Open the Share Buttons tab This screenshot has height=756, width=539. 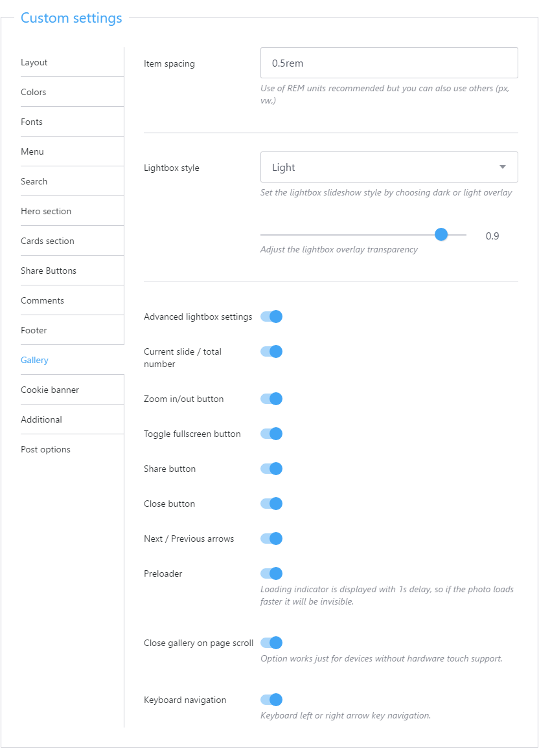tap(49, 271)
